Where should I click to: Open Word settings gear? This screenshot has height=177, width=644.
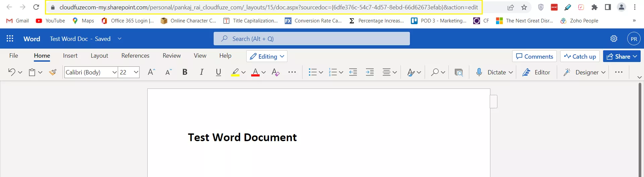(x=614, y=39)
